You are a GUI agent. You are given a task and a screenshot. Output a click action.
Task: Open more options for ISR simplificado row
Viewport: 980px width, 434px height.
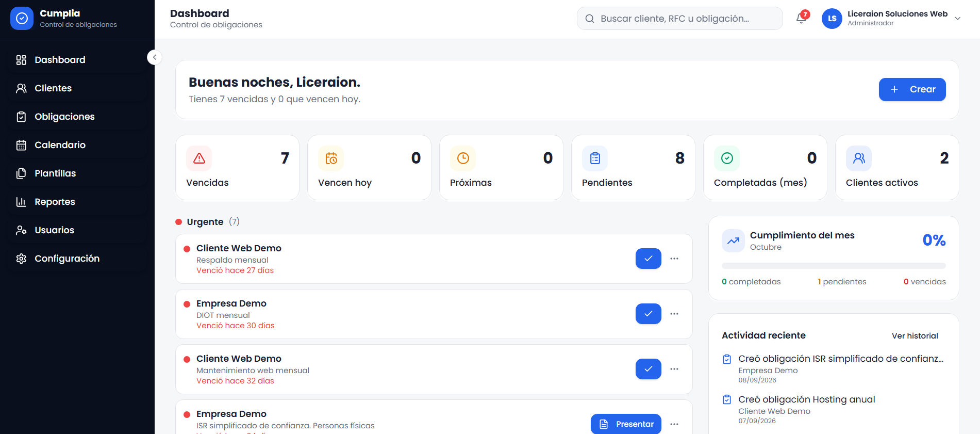(674, 424)
